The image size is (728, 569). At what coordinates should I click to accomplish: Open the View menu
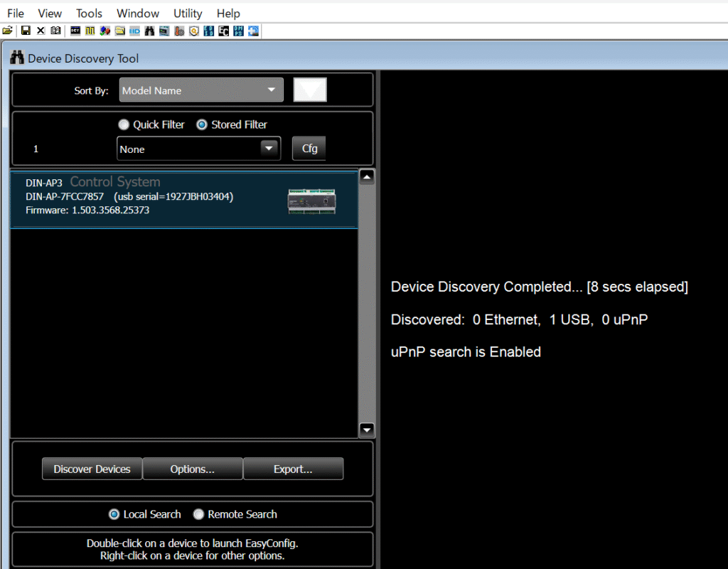pos(50,14)
